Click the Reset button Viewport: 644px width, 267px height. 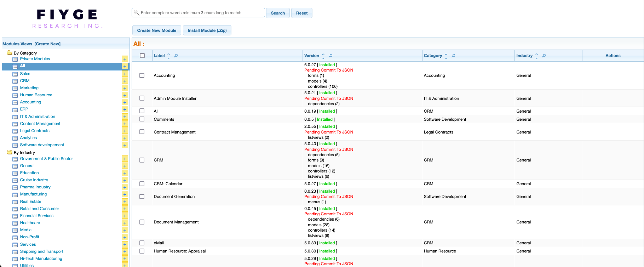tap(302, 13)
